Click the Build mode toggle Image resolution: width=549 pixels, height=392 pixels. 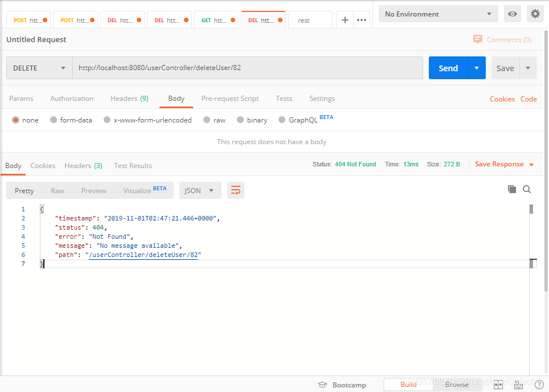point(408,385)
